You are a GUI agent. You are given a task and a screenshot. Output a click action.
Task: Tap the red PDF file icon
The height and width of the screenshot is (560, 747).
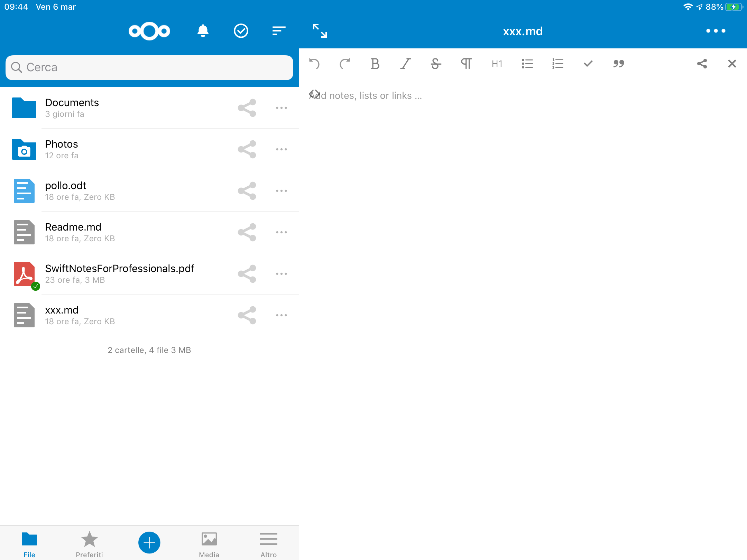coord(24,274)
